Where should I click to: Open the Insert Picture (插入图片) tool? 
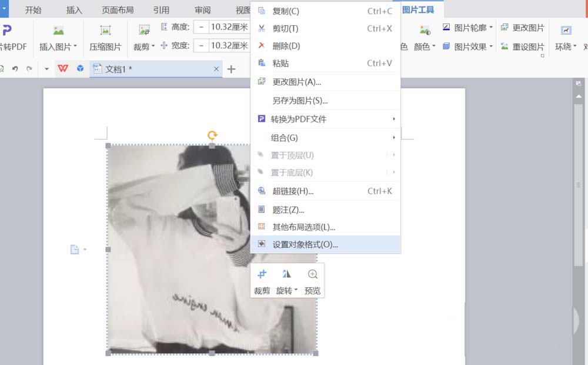coord(56,36)
